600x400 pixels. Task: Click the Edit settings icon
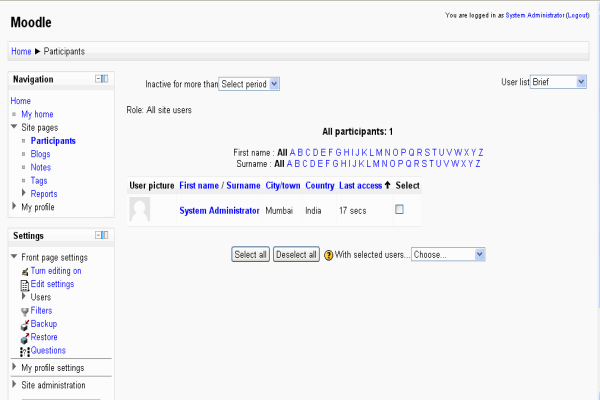click(25, 284)
